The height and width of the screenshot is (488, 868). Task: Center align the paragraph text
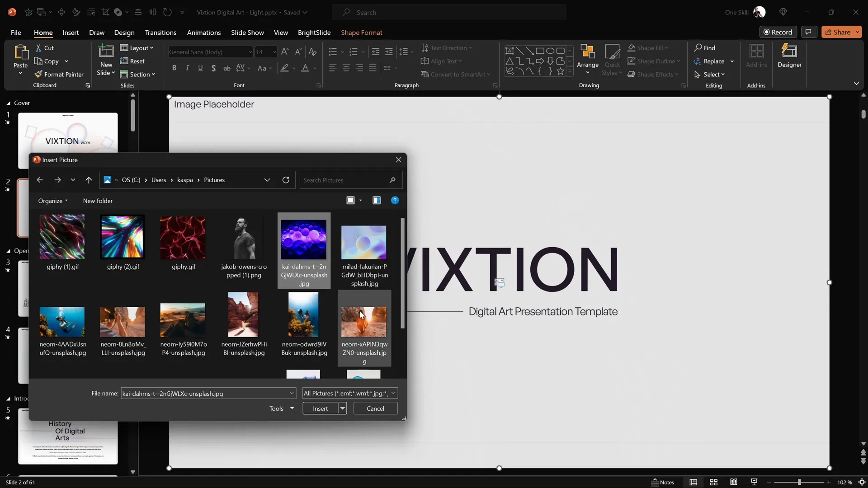click(x=346, y=68)
